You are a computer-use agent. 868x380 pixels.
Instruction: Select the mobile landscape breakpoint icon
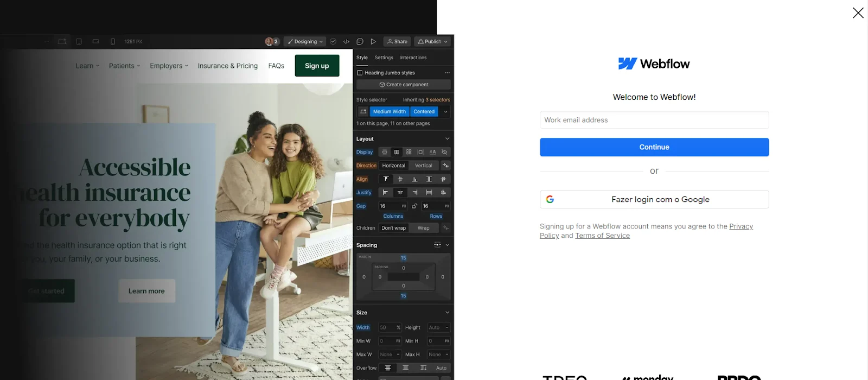click(x=95, y=41)
